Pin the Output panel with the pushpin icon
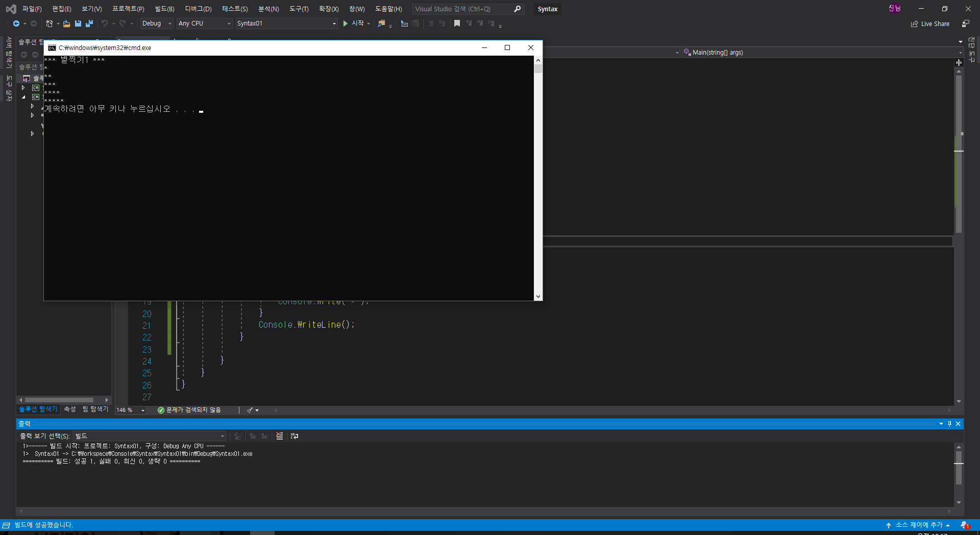The width and height of the screenshot is (980, 535). click(x=949, y=424)
